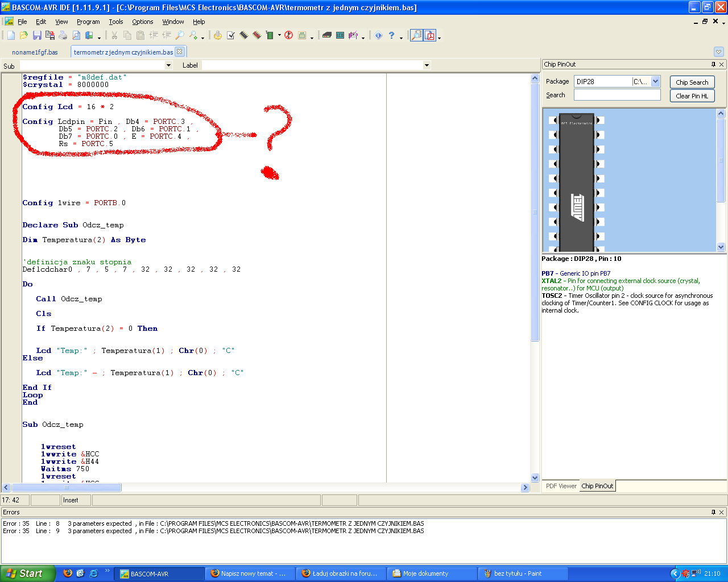Image resolution: width=728 pixels, height=582 pixels.
Task: Click the Print icon in the toolbar
Action: tap(63, 35)
